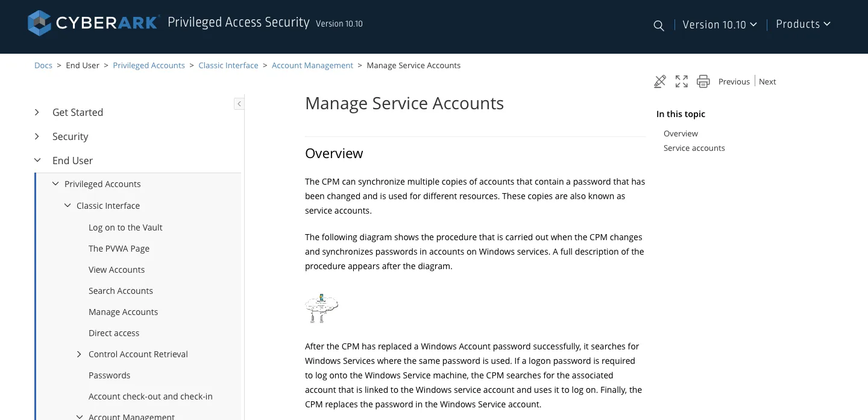Open Account check-out and check-in entry

point(151,396)
